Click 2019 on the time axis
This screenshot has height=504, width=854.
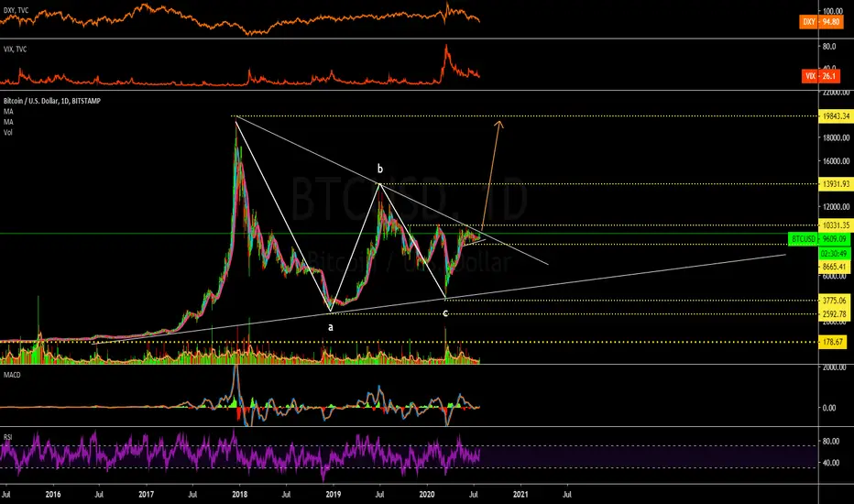pyautogui.click(x=334, y=495)
